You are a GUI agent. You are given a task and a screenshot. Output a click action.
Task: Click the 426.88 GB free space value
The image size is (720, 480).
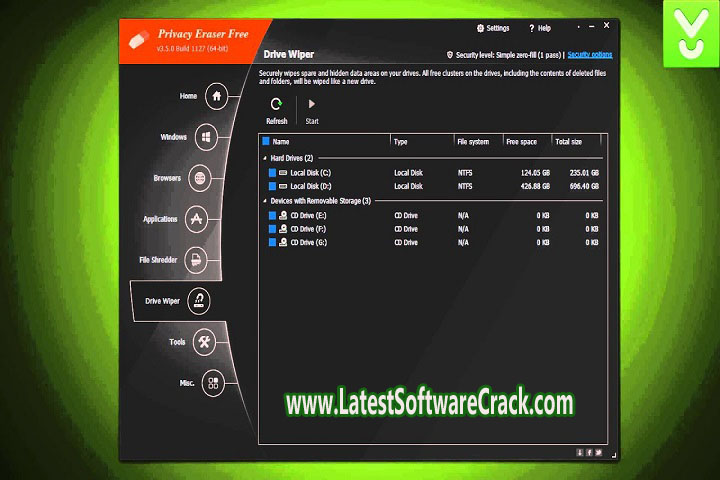[x=535, y=186]
